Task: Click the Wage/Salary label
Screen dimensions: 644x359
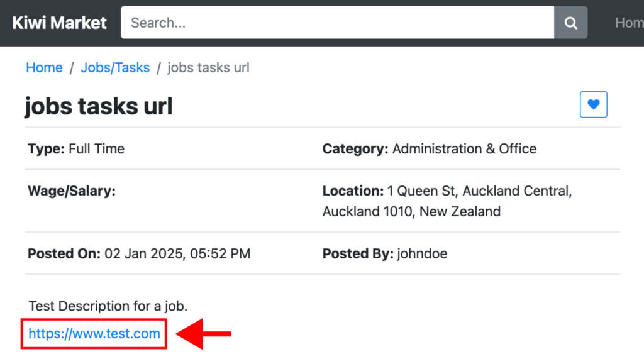Action: coord(72,191)
